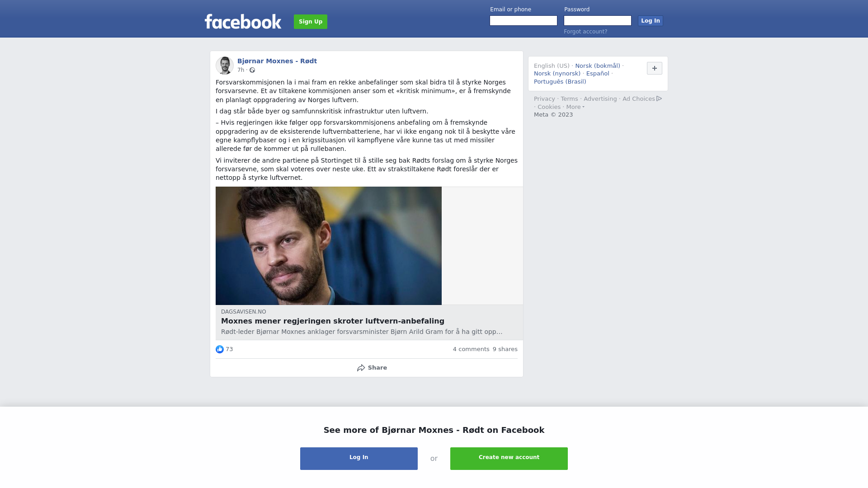
Task: Switch language to Português (Brasil)
Action: click(x=560, y=82)
